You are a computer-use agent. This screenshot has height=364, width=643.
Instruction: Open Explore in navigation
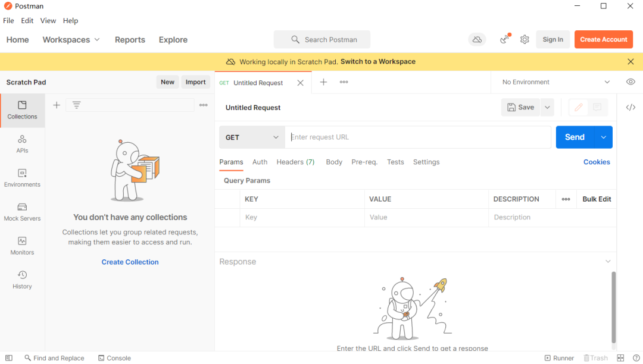click(x=173, y=40)
